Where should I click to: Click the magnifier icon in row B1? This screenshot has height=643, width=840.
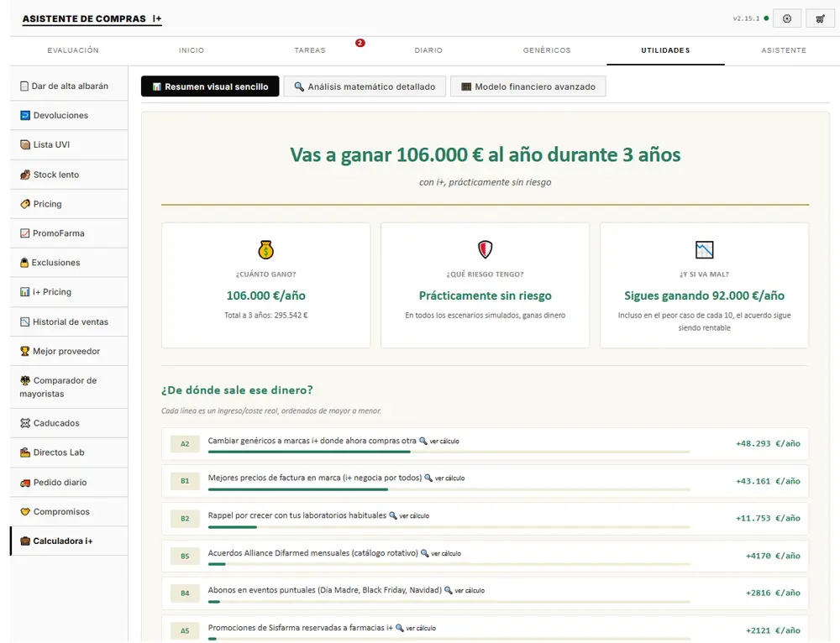click(x=428, y=478)
